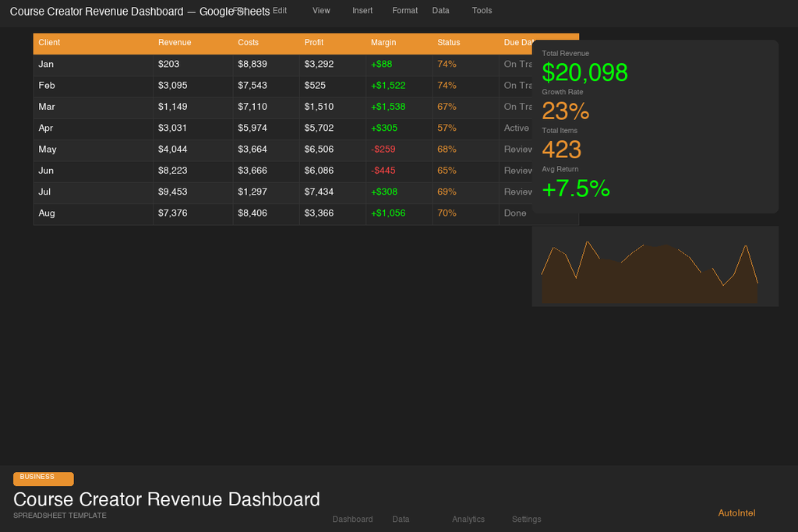Select the $525 profit cell
The image size is (798, 532).
[333, 86]
